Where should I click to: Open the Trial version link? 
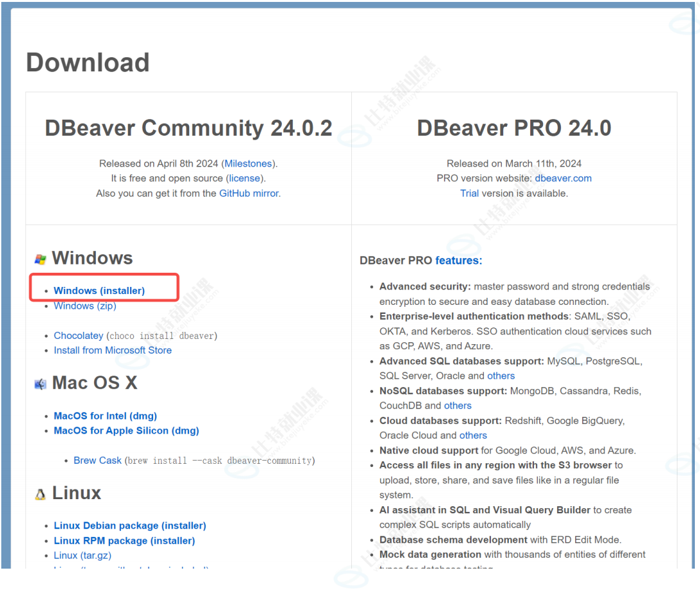point(469,193)
